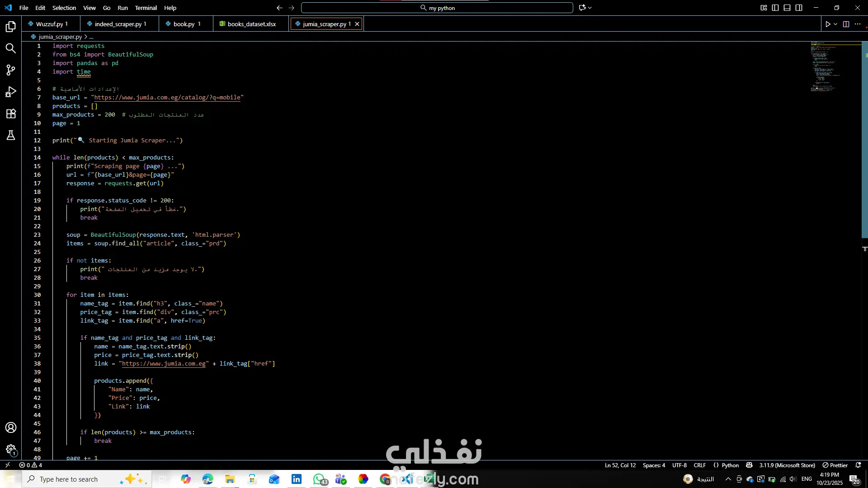Expand the Run Python File dropdown arrow
Screen dimensions: 868x488
835,24
